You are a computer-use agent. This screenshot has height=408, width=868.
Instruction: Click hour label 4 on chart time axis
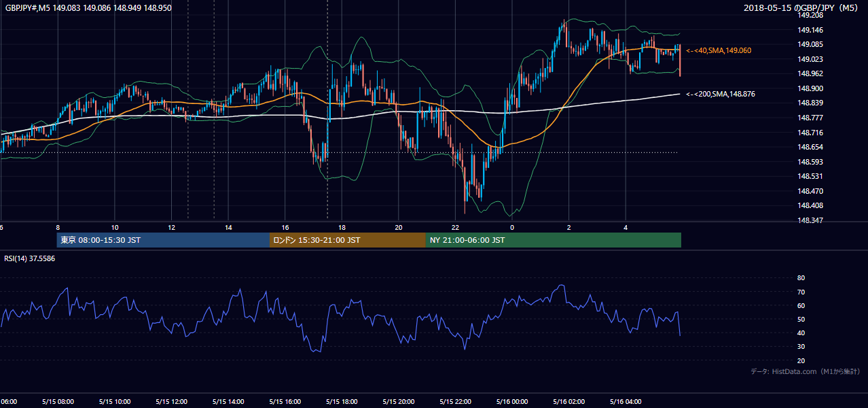tap(626, 228)
